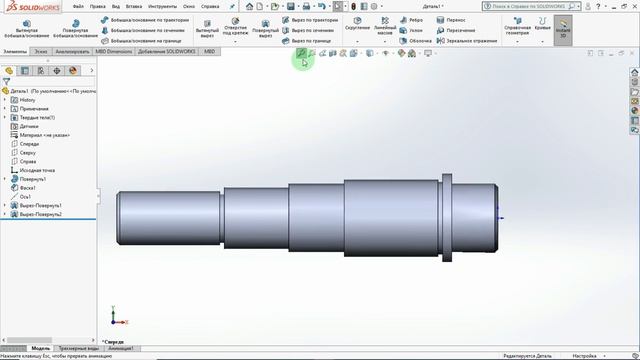
Task: Expand the History node in the tree
Action: (4, 100)
